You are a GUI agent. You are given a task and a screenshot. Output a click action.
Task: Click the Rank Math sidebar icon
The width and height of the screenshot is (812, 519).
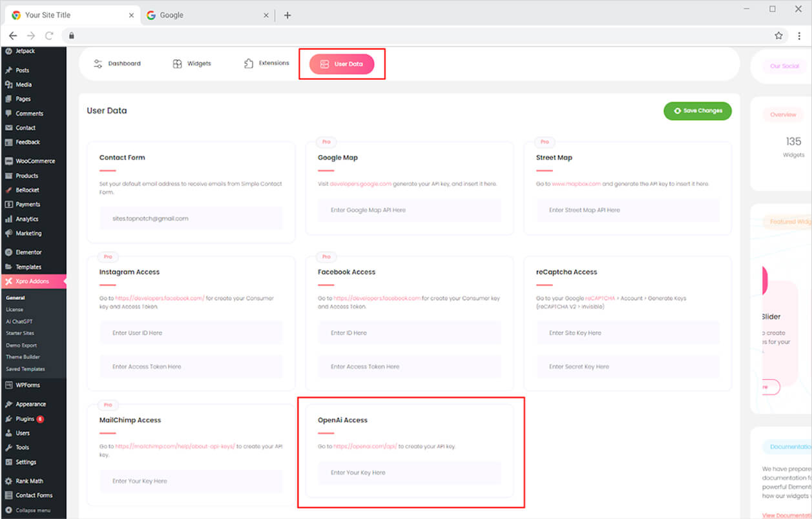8,481
